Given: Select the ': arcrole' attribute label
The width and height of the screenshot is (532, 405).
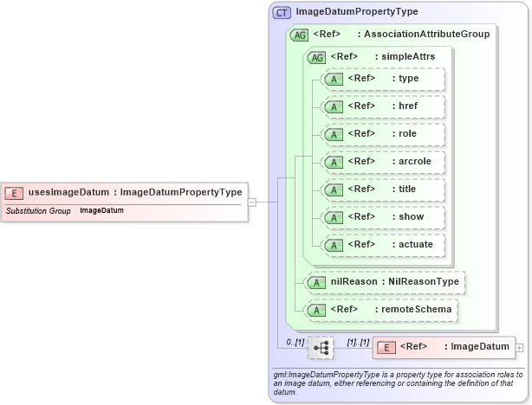Looking at the screenshot, I should click(x=412, y=161).
